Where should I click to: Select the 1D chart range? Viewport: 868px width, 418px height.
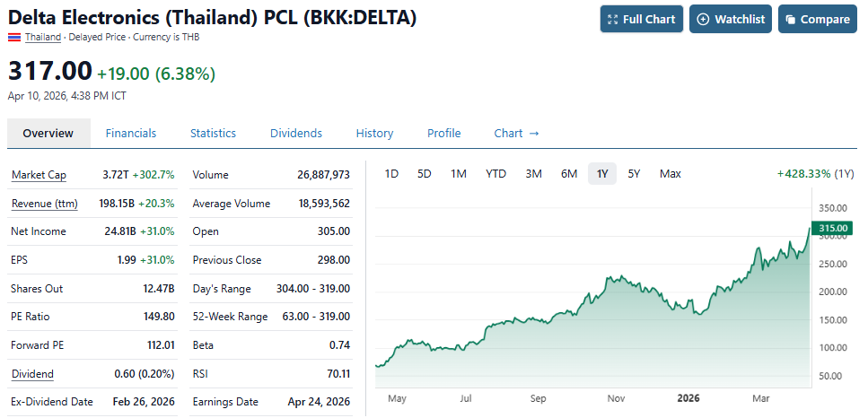coord(391,173)
